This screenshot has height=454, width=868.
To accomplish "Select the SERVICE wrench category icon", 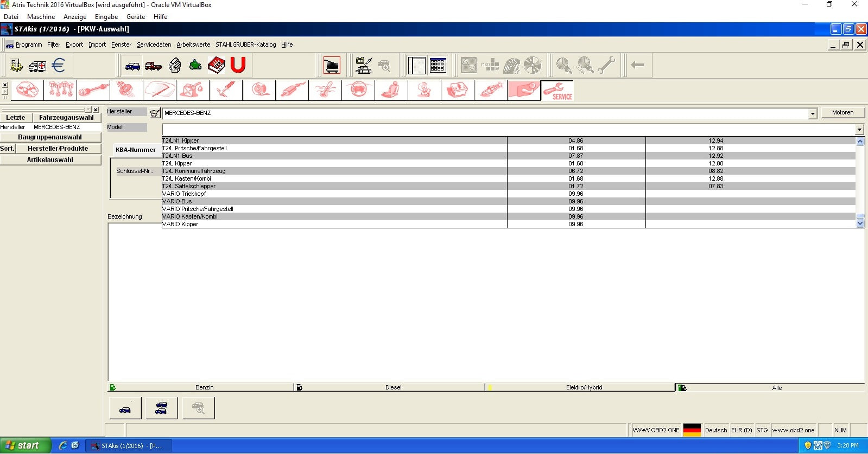I will 557,91.
